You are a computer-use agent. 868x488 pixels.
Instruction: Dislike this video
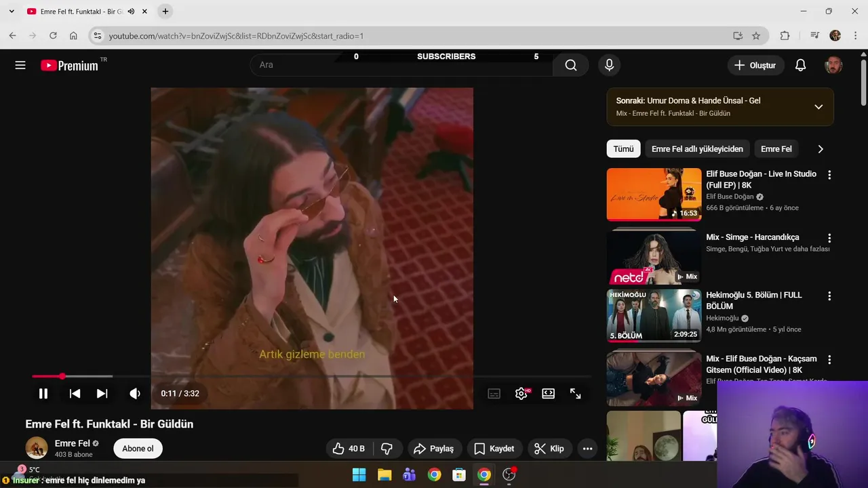[x=387, y=449]
